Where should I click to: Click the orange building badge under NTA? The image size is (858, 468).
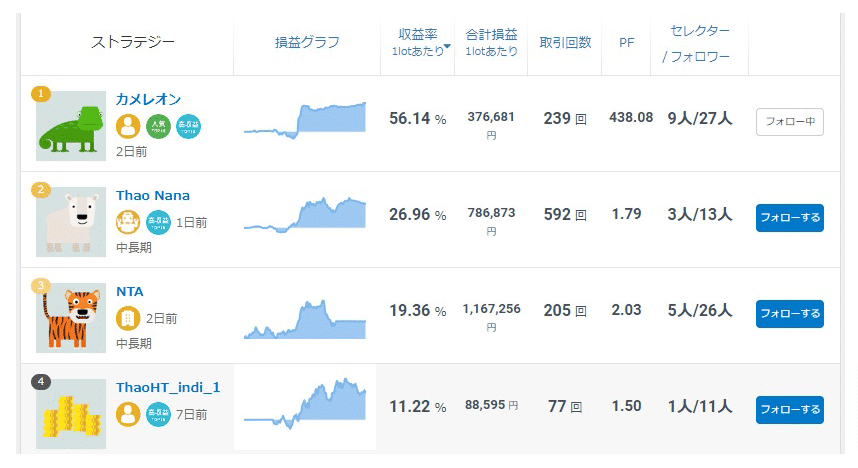tap(128, 318)
